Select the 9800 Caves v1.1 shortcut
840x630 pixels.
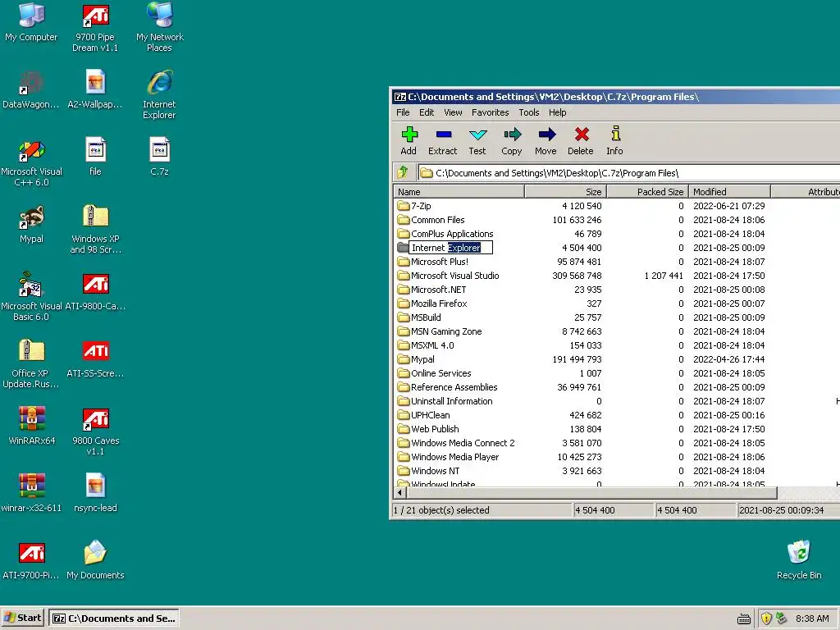point(95,431)
